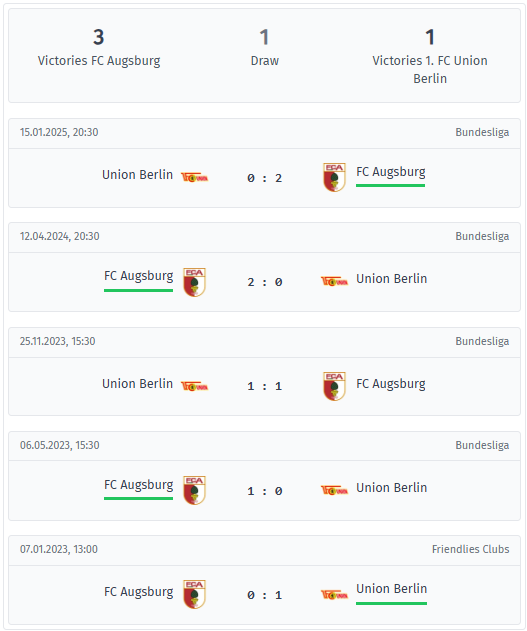
Task: Open the 0 : 2 score of 15.01.2025 match
Action: tap(264, 178)
